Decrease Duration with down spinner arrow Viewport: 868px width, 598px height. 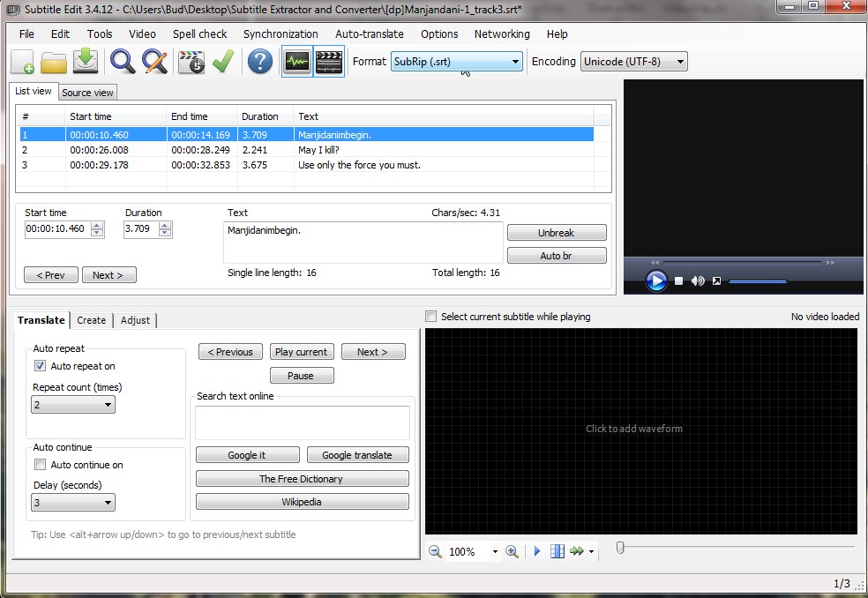165,233
